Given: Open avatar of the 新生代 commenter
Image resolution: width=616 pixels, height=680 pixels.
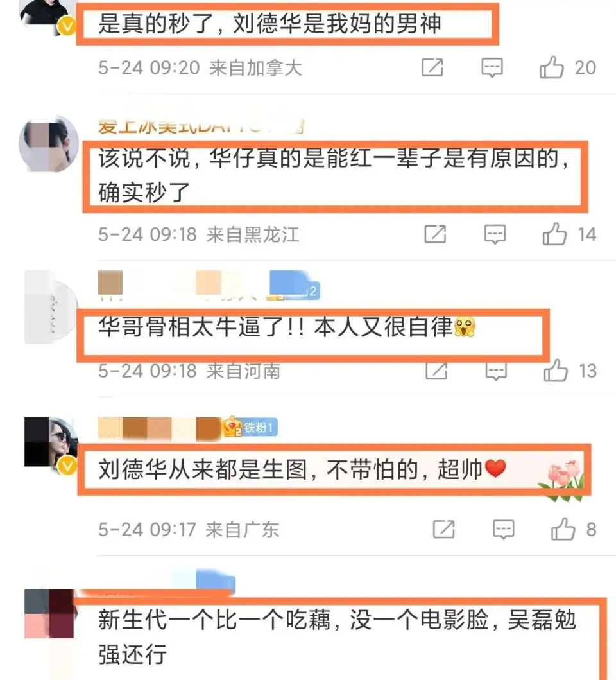Looking at the screenshot, I should coord(50,614).
